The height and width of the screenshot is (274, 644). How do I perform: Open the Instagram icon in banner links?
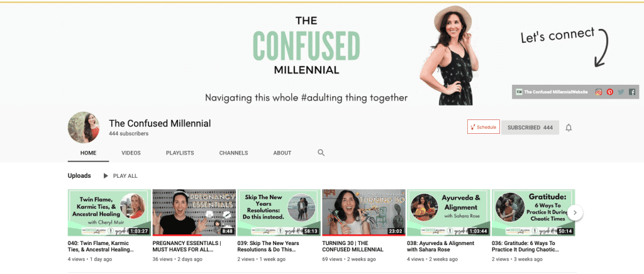(x=599, y=92)
